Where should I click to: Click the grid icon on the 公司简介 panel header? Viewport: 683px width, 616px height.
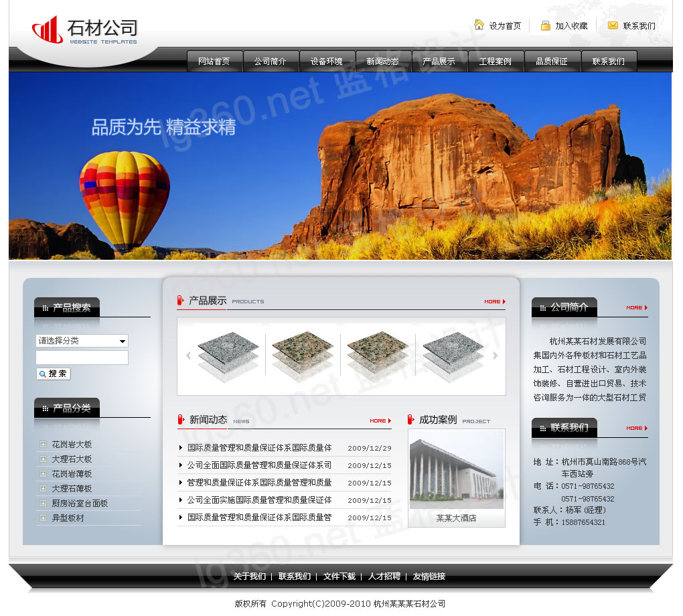542,307
